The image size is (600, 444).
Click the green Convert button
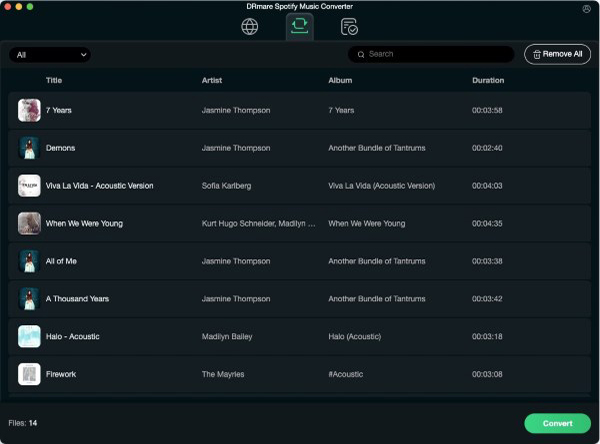click(558, 423)
